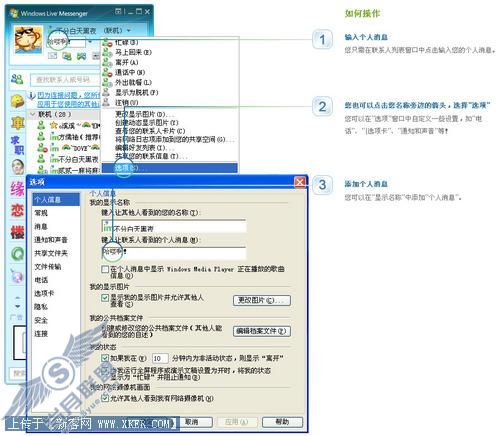500x436 pixels.
Task: Toggle the webcam 允许其他人看到我有网络摄像机 checkbox
Action: (x=105, y=398)
